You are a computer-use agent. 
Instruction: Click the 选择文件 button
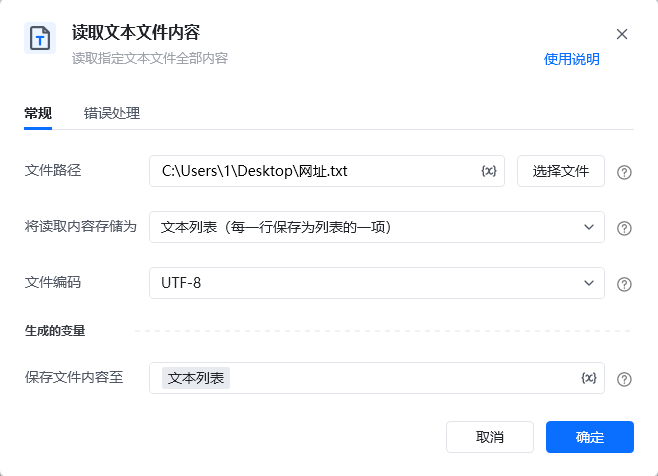561,171
